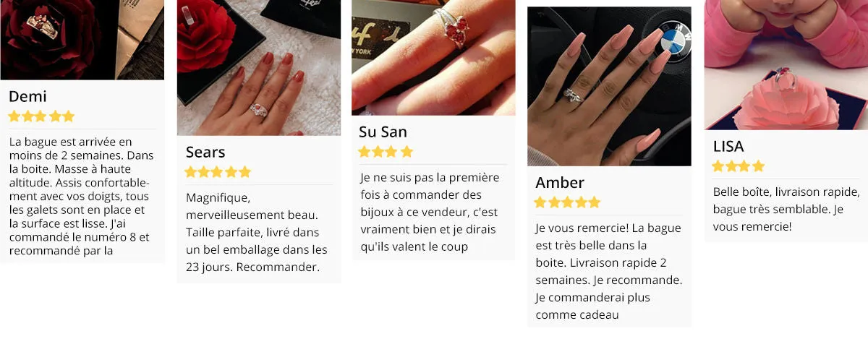View Su San's ring close-up photo
Image resolution: width=868 pixels, height=339 pixels.
433,58
